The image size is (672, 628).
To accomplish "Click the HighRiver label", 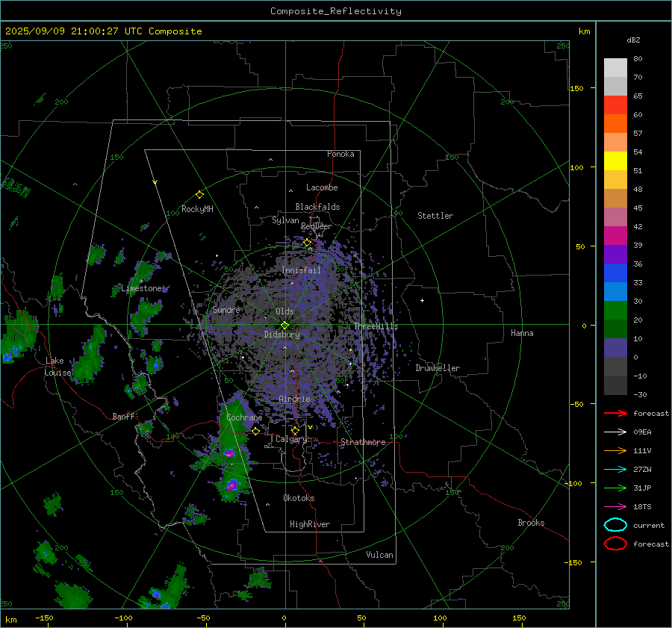I will click(x=310, y=524).
